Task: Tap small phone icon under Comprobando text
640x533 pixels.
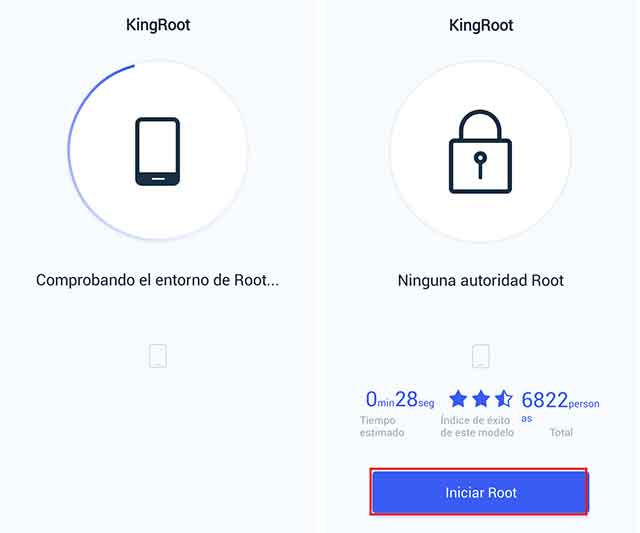Action: pos(158,355)
